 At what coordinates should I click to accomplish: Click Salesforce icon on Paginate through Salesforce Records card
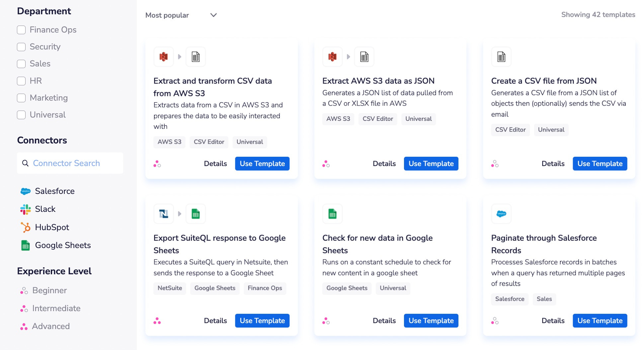pos(501,214)
